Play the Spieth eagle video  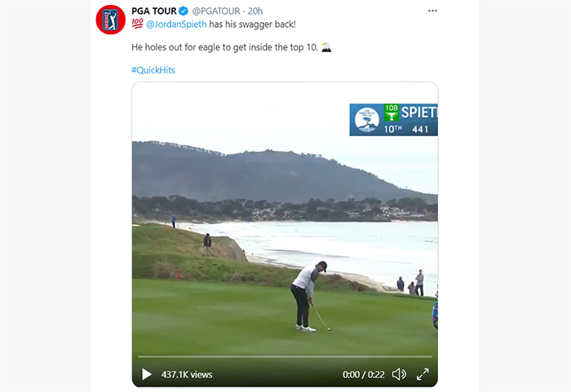(x=146, y=374)
